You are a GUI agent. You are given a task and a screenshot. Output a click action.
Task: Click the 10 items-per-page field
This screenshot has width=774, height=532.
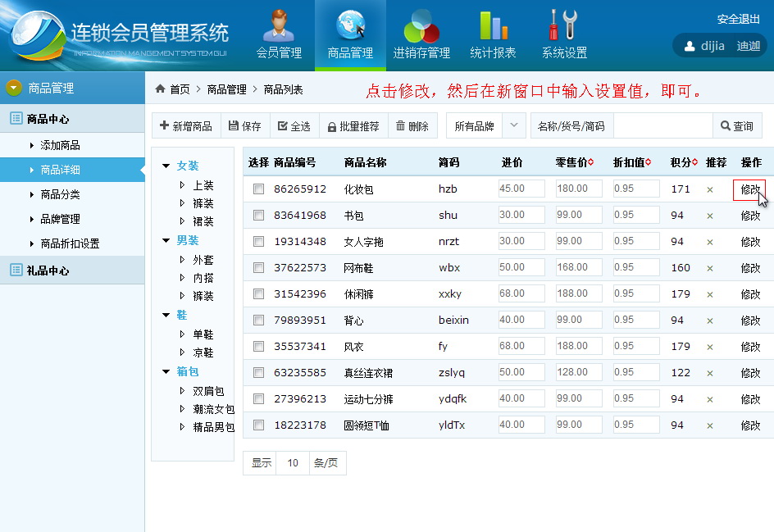[293, 463]
